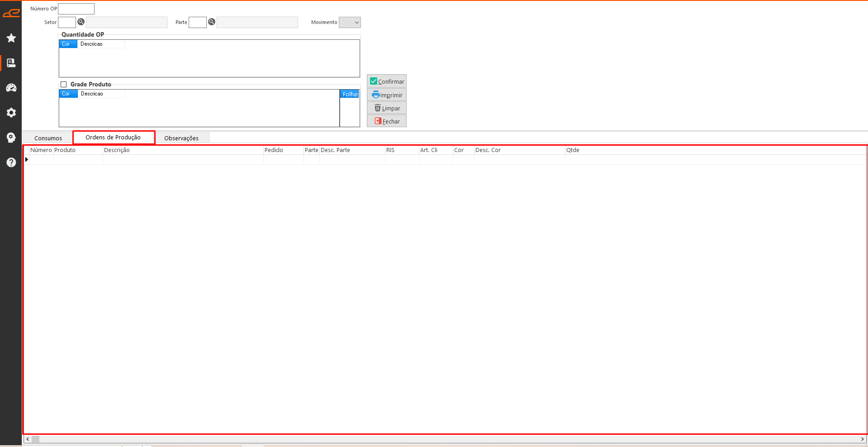The width and height of the screenshot is (868, 447).
Task: Click the Limpar button
Action: [387, 108]
